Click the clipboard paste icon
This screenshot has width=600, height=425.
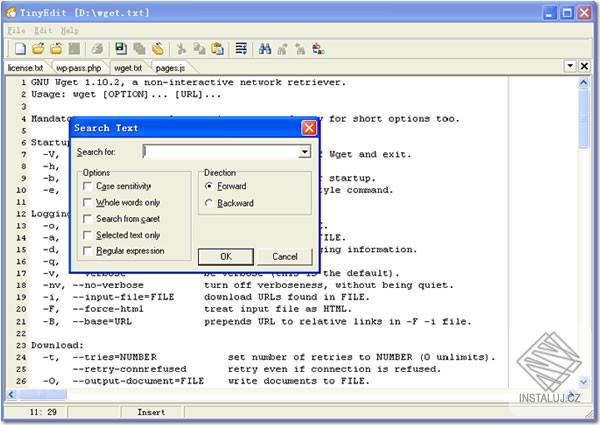(217, 49)
